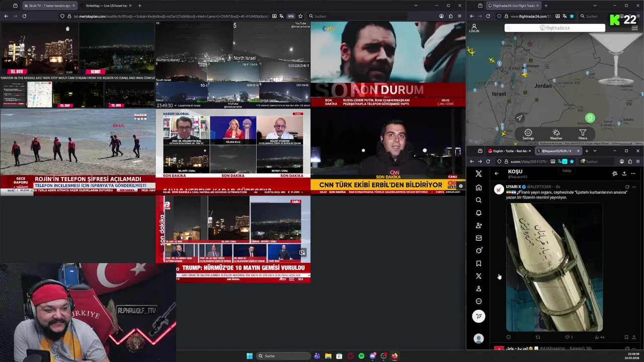644x362 pixels.
Task: Open X Explore search icon in sidebar
Action: 478,200
